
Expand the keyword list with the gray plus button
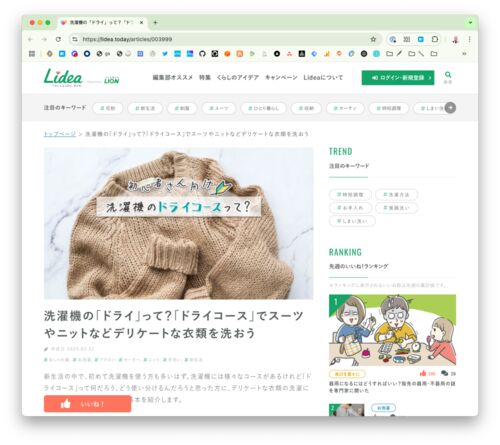[450, 108]
